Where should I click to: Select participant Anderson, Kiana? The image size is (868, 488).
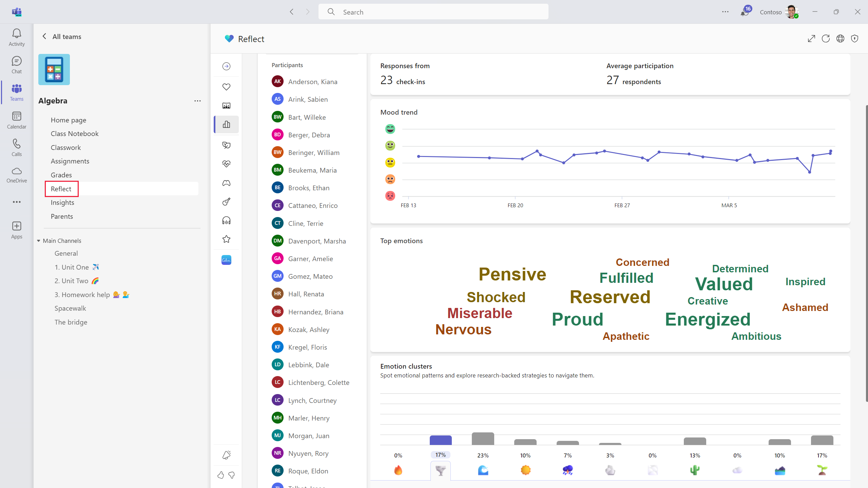312,82
